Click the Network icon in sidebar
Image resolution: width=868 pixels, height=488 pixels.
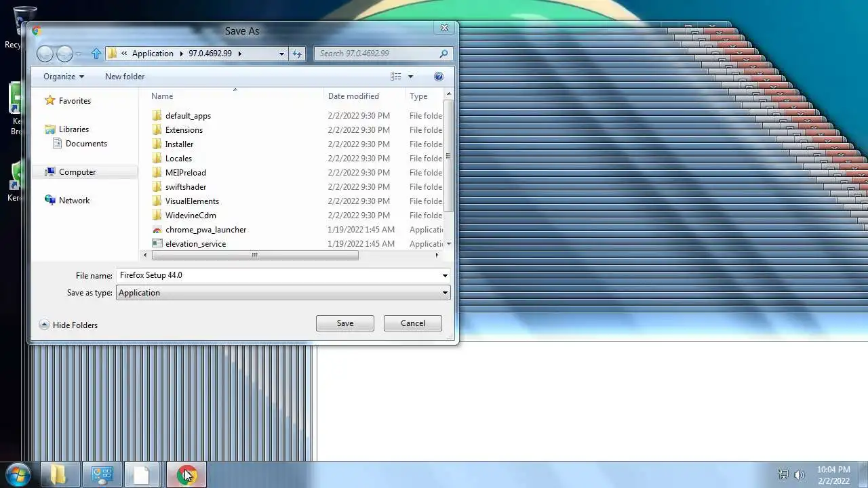pos(50,201)
